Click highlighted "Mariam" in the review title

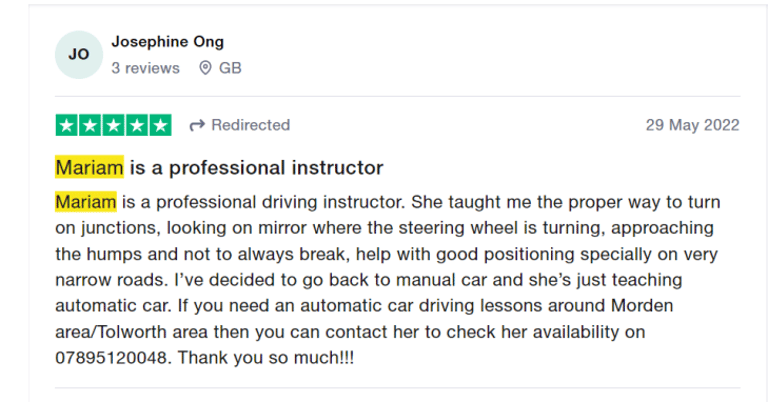89,167
